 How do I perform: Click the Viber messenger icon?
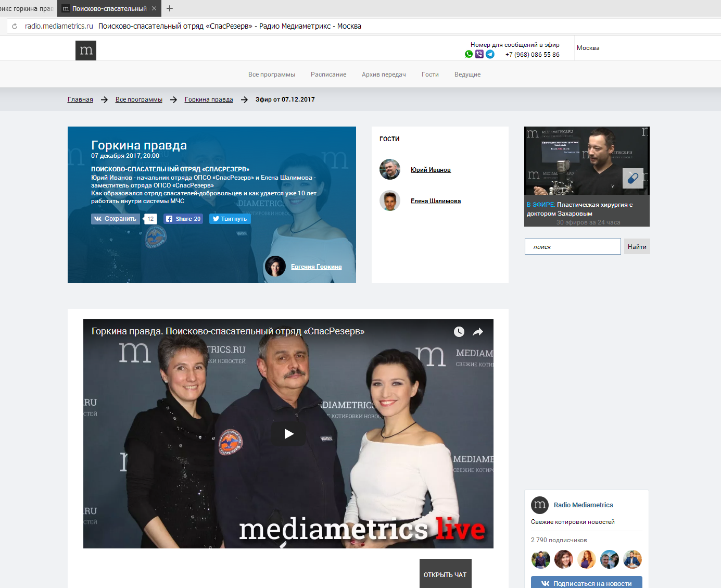pos(479,54)
